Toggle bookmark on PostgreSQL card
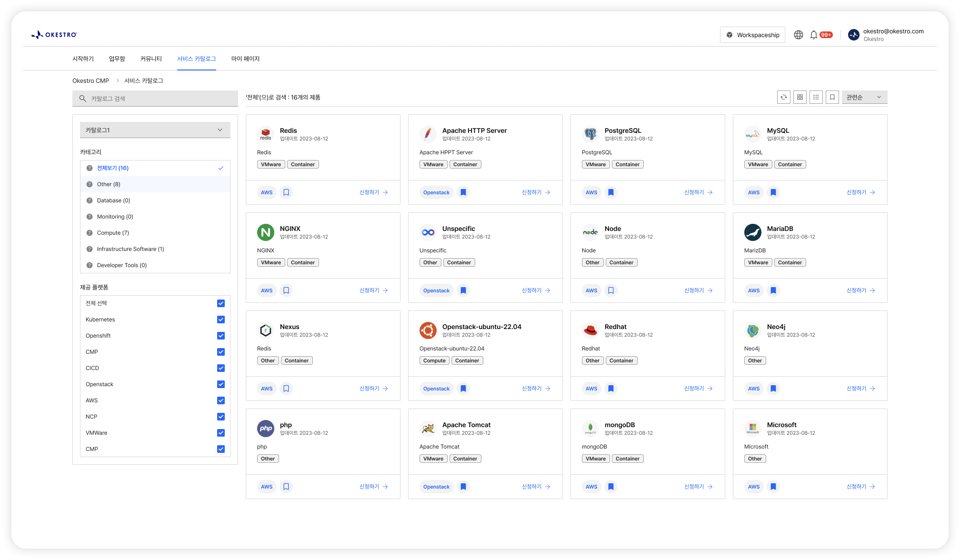 (x=611, y=192)
